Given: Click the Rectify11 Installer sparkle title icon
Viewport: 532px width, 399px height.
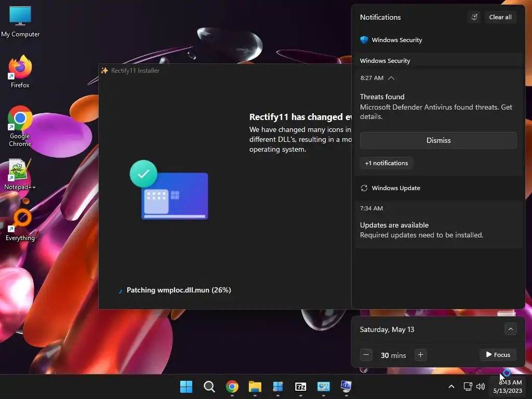Looking at the screenshot, I should click(x=104, y=71).
